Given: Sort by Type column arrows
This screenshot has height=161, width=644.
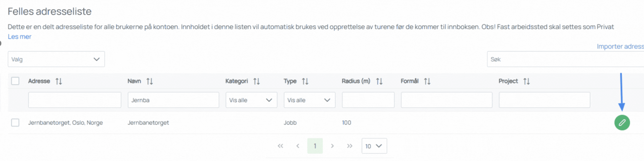Looking at the screenshot, I should point(305,81).
